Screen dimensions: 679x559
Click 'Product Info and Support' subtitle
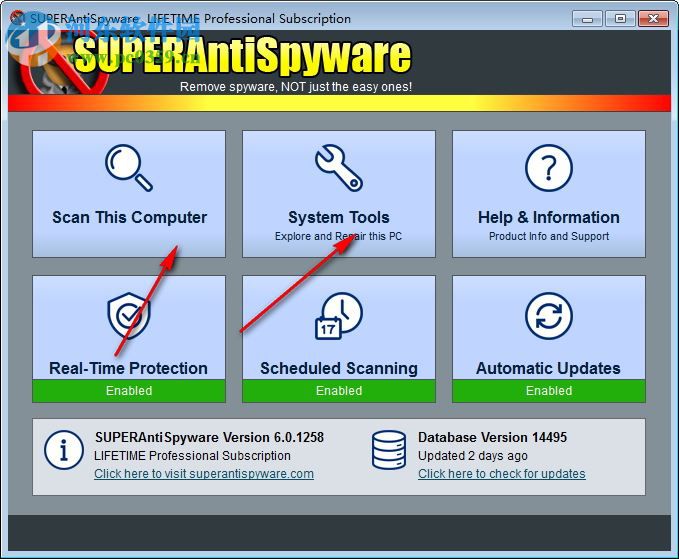[x=549, y=236]
